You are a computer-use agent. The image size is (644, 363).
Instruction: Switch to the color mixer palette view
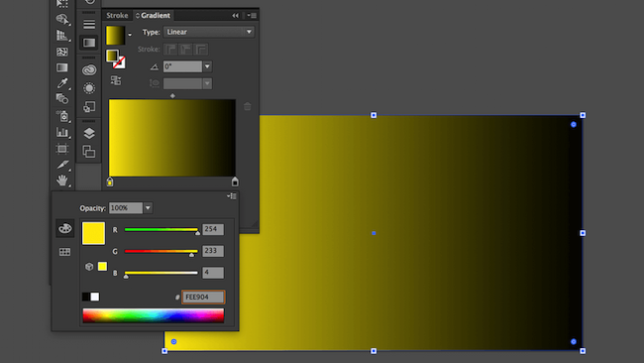[64, 228]
